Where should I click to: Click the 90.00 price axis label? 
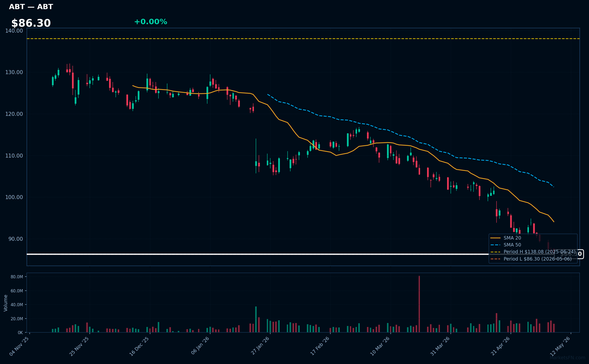click(x=16, y=239)
